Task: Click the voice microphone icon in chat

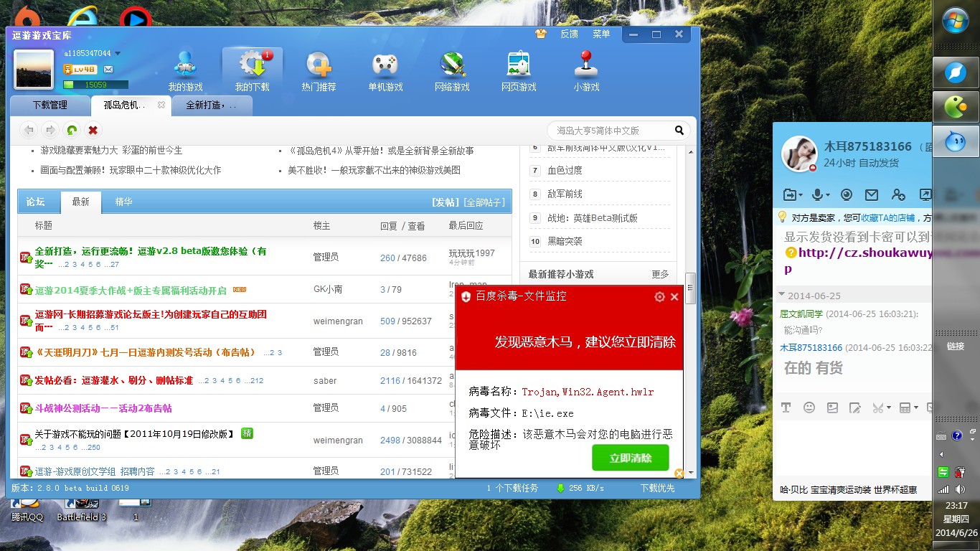Action: click(816, 194)
